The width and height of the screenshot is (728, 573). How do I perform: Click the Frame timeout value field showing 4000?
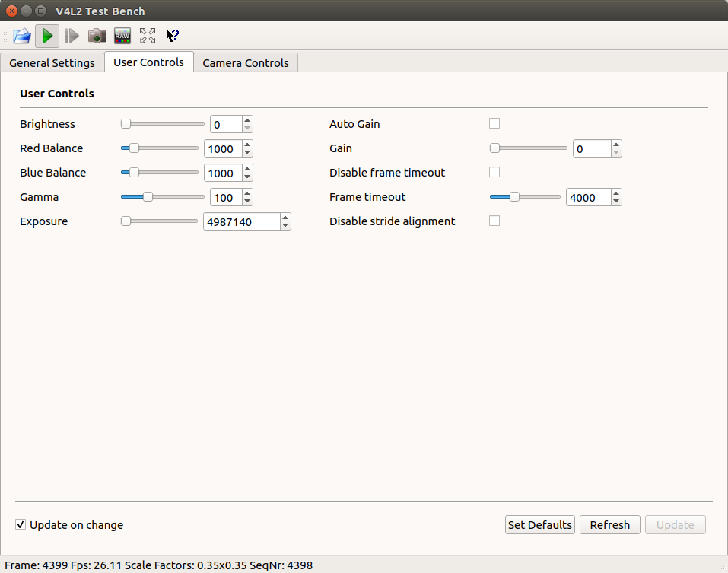[588, 197]
